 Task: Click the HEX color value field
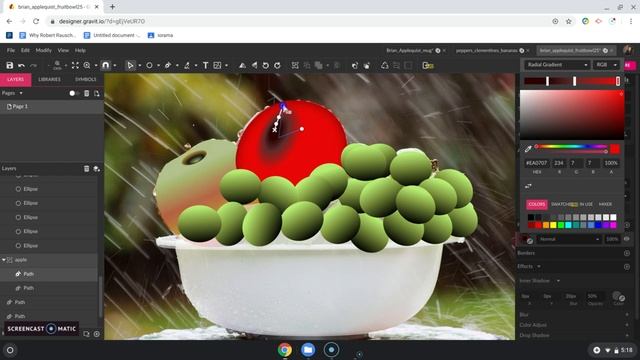[x=537, y=163]
